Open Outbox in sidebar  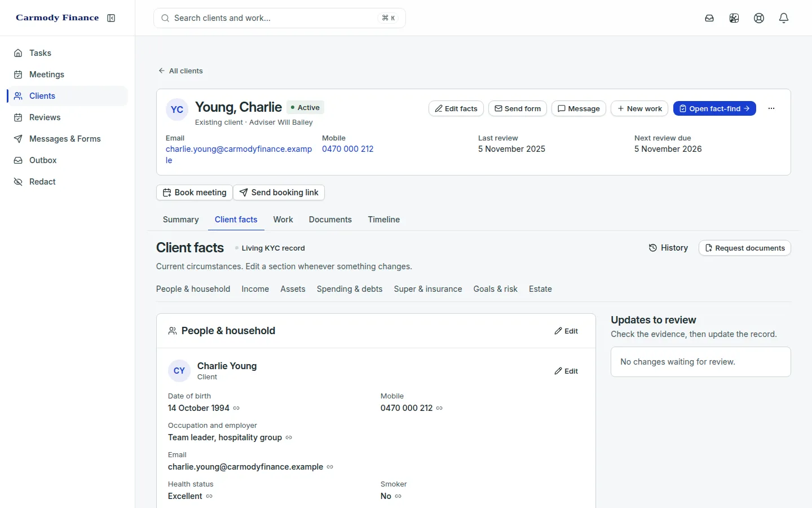coord(68,160)
